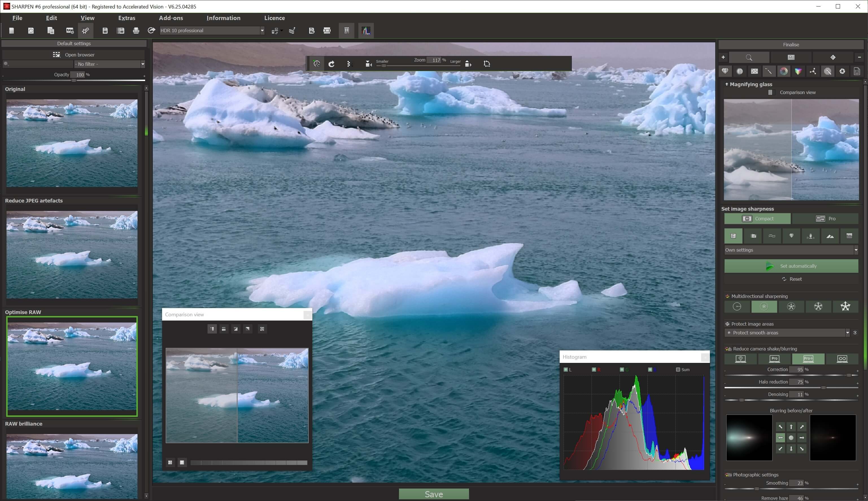Toggle the L channel checkbox in Histogram

(x=566, y=370)
